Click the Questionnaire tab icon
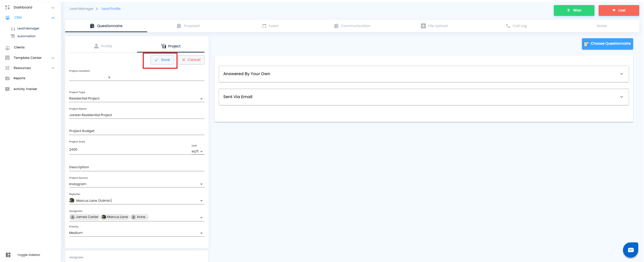 (x=92, y=26)
